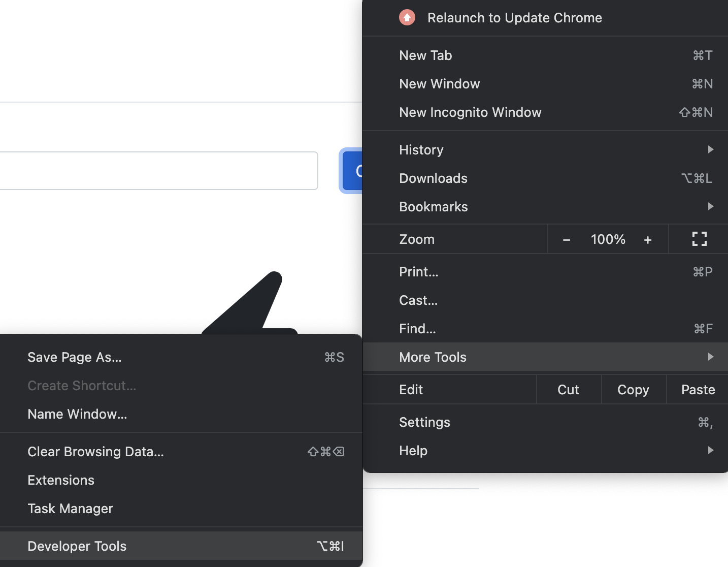Select Name Window... option

pyautogui.click(x=181, y=414)
